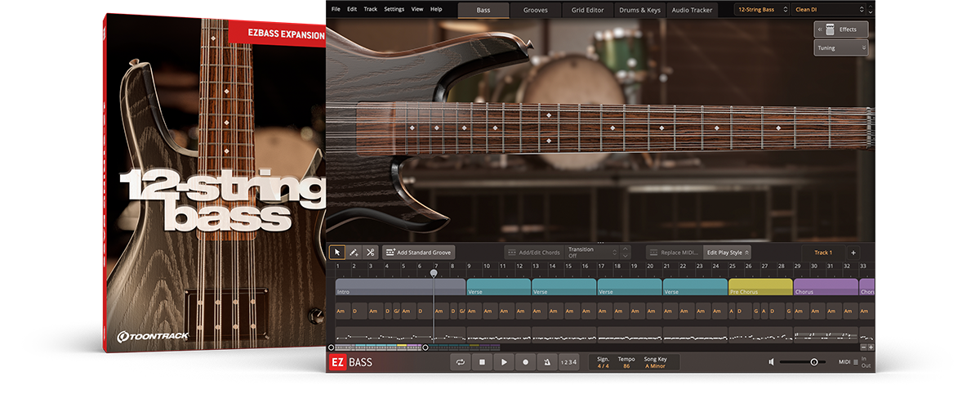This screenshot has height=399, width=980.
Task: Start playback with the play button
Action: [505, 361]
